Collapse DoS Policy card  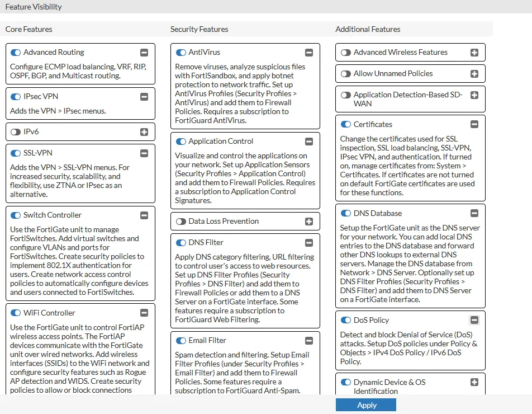pyautogui.click(x=474, y=320)
